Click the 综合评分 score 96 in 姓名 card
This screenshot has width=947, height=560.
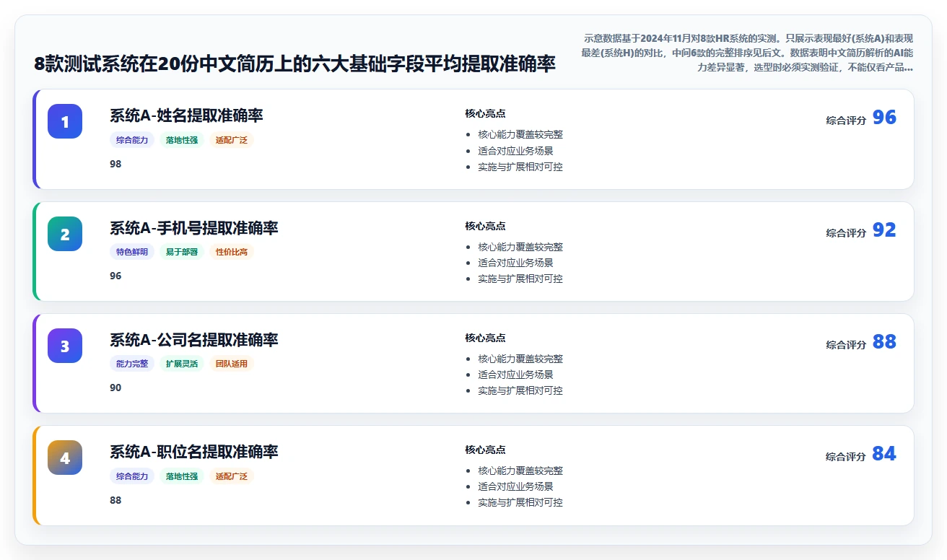(884, 118)
